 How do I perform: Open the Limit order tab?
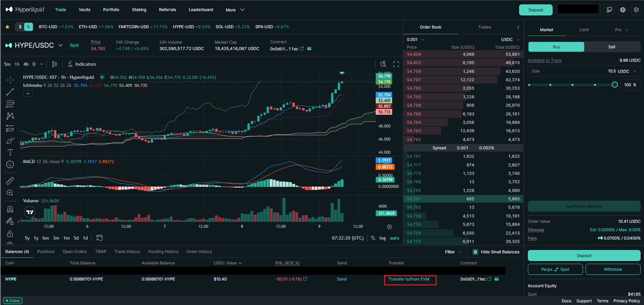[x=584, y=30]
